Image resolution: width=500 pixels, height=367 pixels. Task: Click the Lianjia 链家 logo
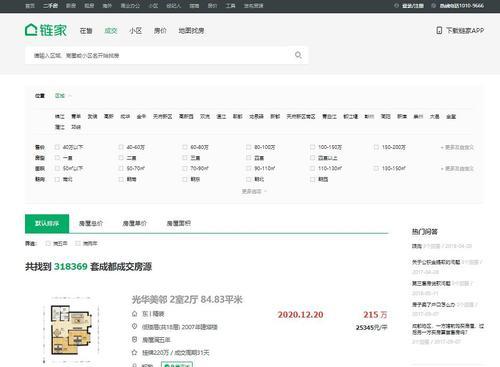[46, 30]
